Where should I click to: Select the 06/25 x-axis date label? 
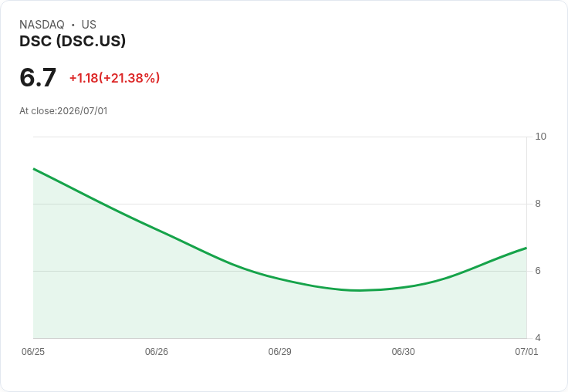coord(33,352)
